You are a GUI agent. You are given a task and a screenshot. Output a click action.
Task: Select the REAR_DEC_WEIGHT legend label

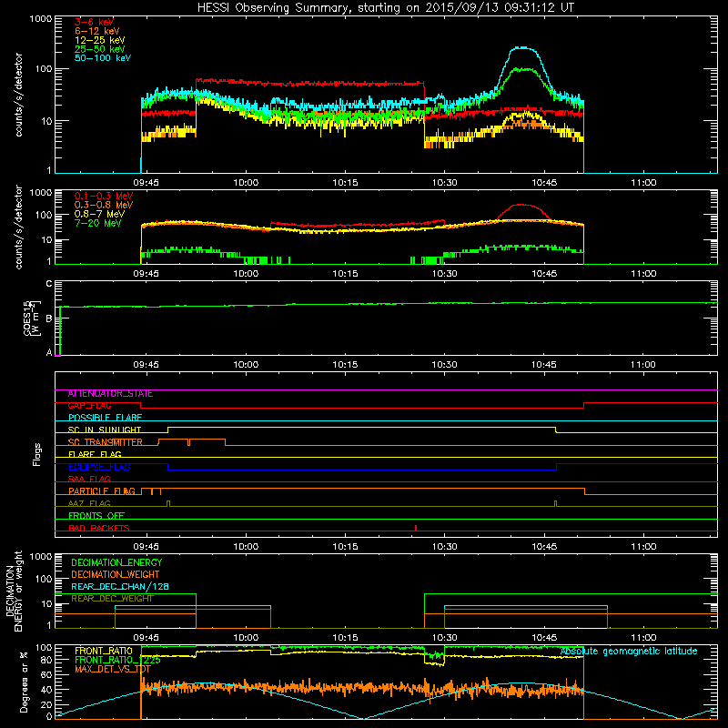[112, 599]
